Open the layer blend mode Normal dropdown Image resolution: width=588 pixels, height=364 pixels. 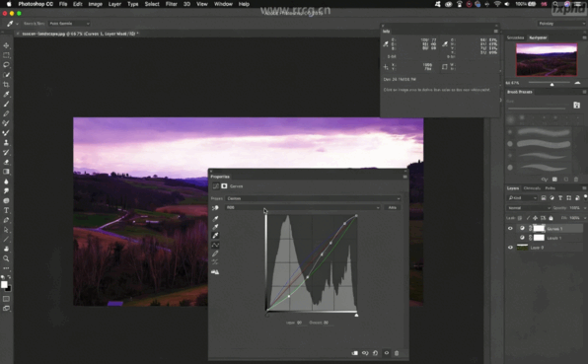pyautogui.click(x=528, y=208)
